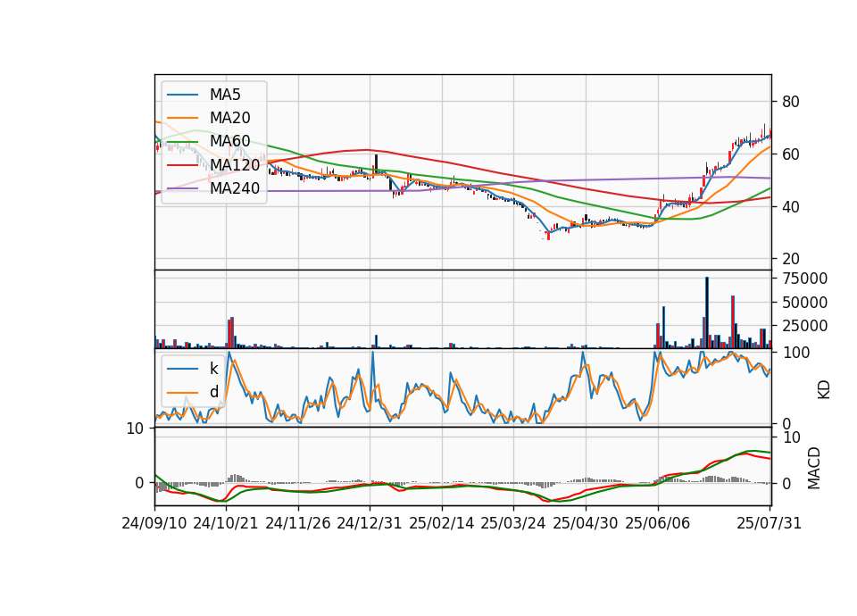This screenshot has width=857, height=616.
Task: Click the 24/11/26 date axis label
Action: click(298, 523)
